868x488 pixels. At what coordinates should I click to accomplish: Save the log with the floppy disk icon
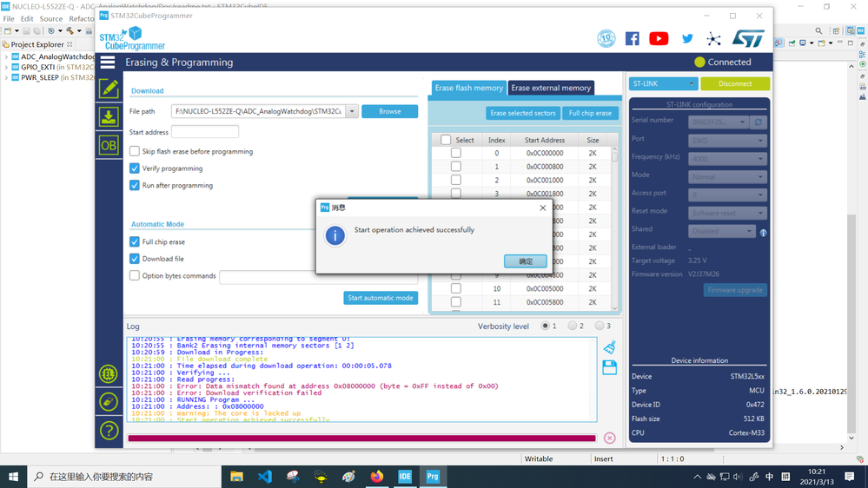click(x=609, y=367)
